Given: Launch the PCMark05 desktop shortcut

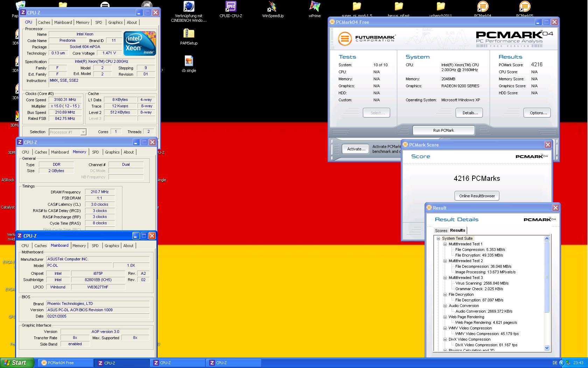Looking at the screenshot, I should [525, 6].
